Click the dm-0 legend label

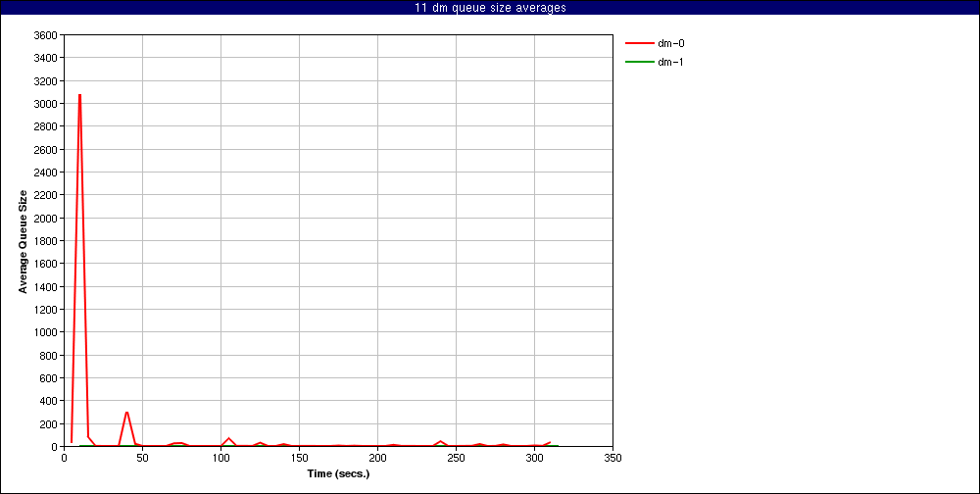point(670,44)
